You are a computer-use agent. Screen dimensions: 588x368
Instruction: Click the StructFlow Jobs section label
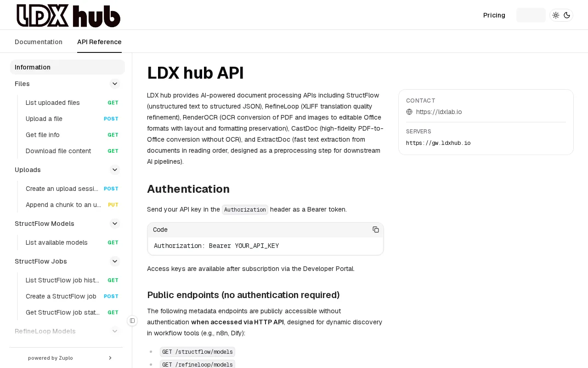pos(41,261)
